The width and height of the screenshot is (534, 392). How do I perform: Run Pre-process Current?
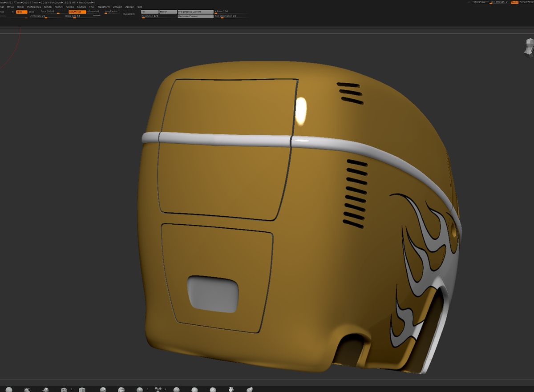(195, 12)
